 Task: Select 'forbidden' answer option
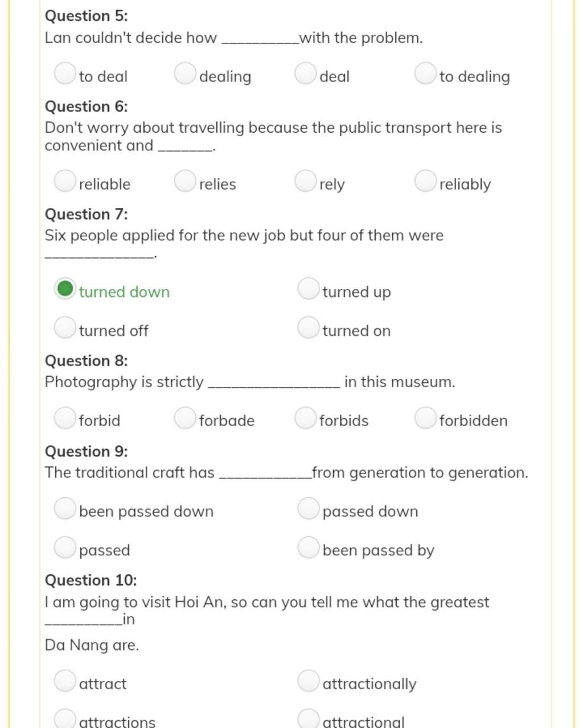(425, 418)
